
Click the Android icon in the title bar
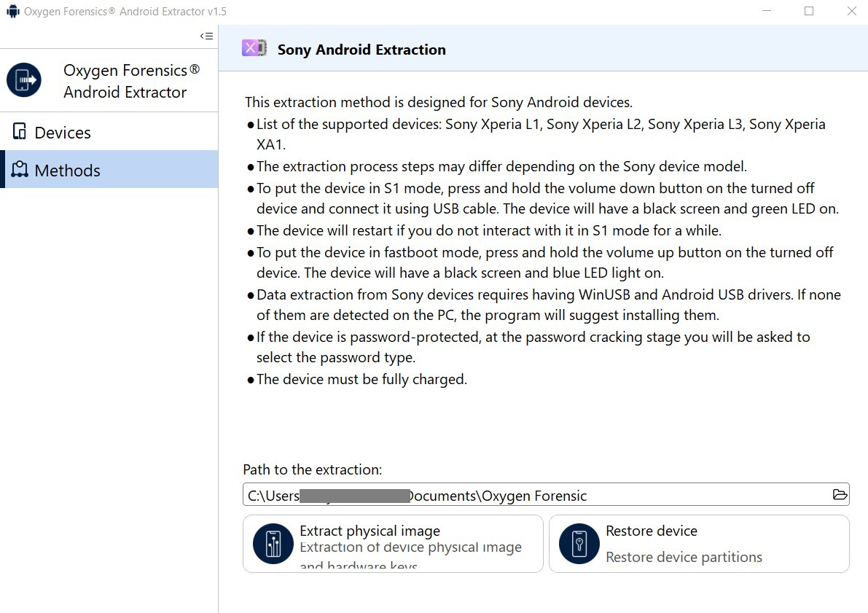click(12, 11)
